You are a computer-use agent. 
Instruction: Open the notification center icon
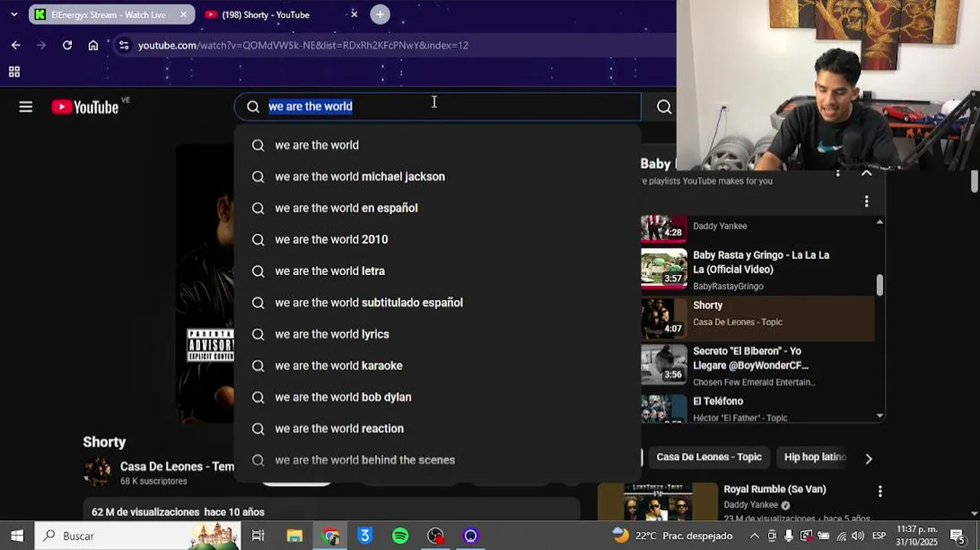coord(957,535)
